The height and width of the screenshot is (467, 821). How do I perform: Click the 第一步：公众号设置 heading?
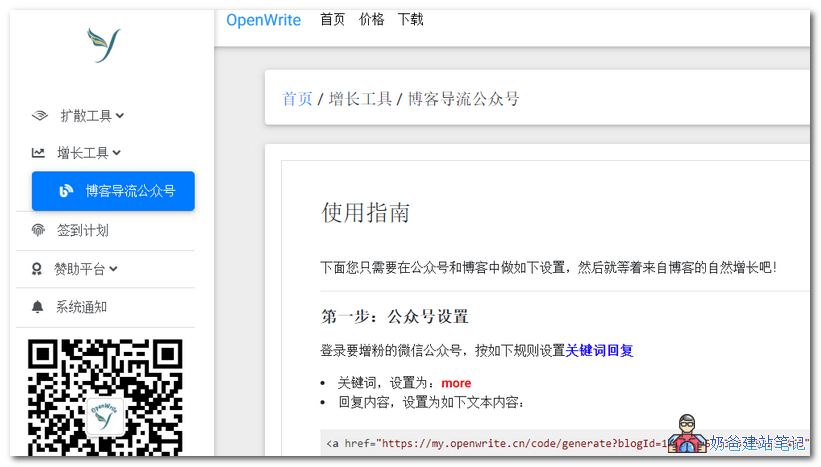(x=395, y=316)
